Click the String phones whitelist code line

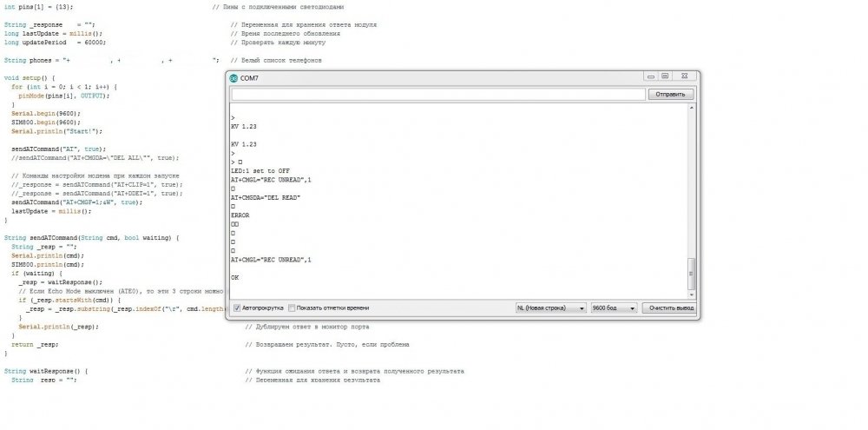click(x=111, y=61)
